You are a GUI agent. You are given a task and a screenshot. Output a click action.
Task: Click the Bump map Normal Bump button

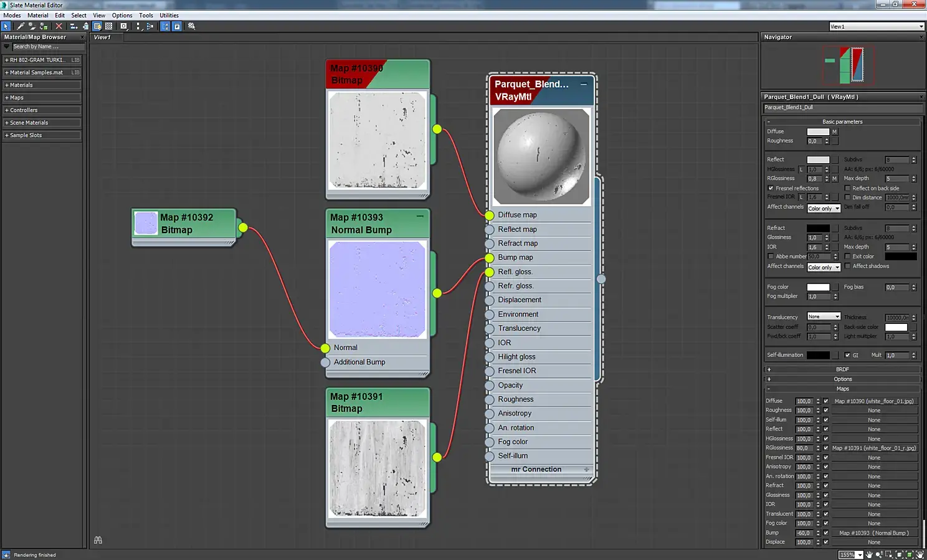pyautogui.click(x=873, y=533)
